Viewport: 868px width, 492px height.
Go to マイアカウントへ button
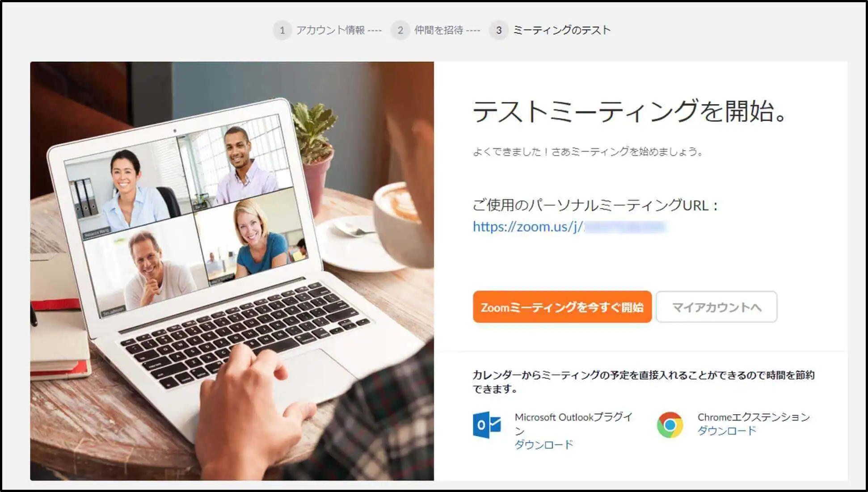716,307
